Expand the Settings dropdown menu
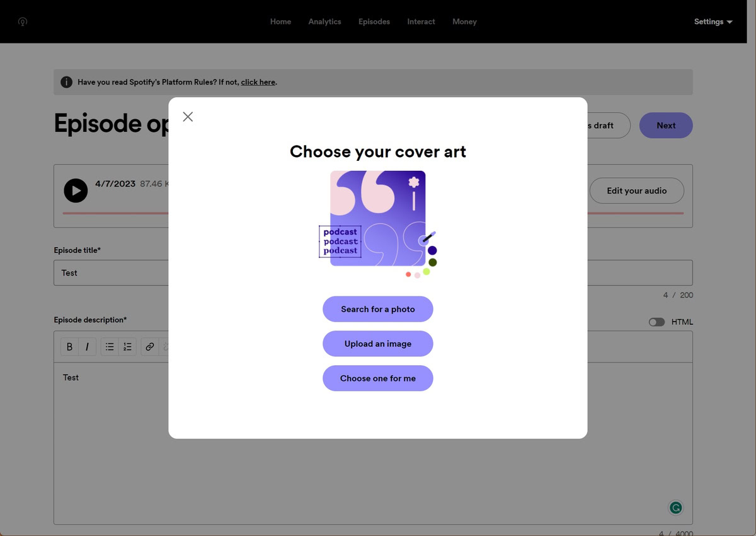756x536 pixels. (x=713, y=22)
